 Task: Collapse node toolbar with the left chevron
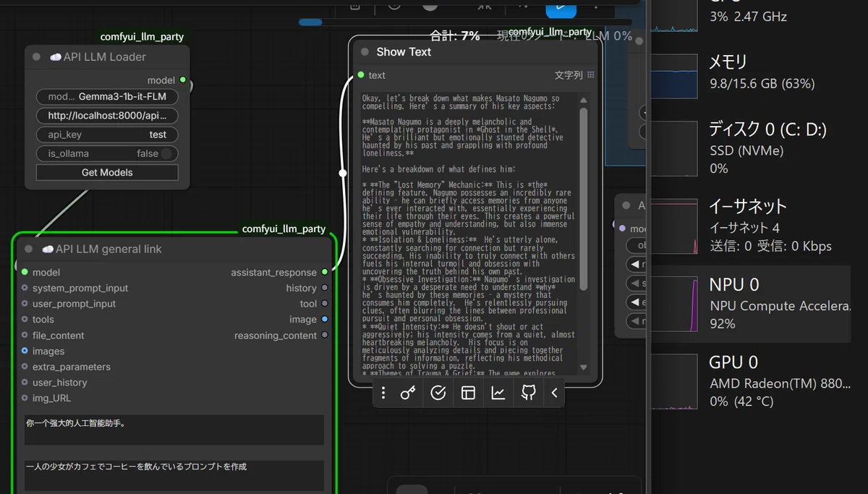click(x=555, y=393)
